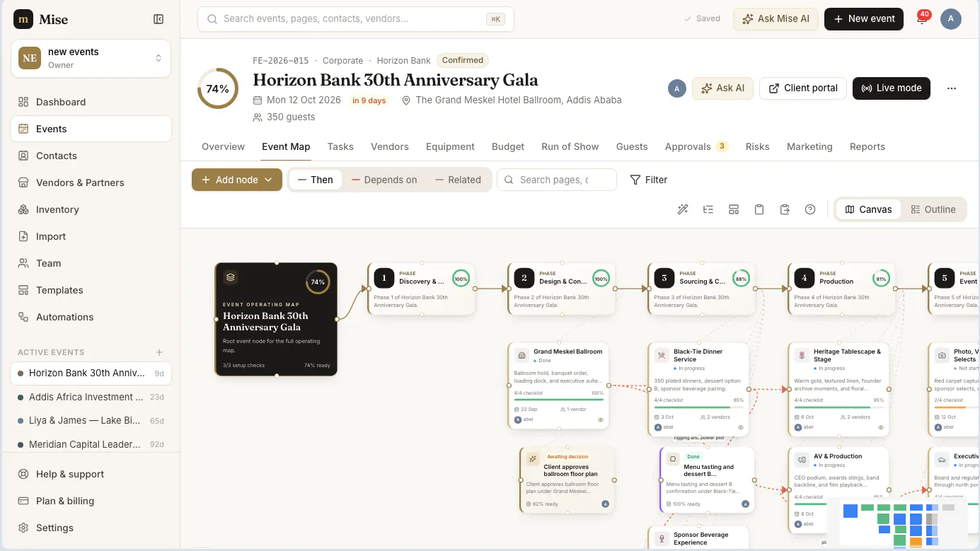Click the Grand Meskel Ballroom checklist progress bar
The width and height of the screenshot is (980, 551).
[x=559, y=400]
